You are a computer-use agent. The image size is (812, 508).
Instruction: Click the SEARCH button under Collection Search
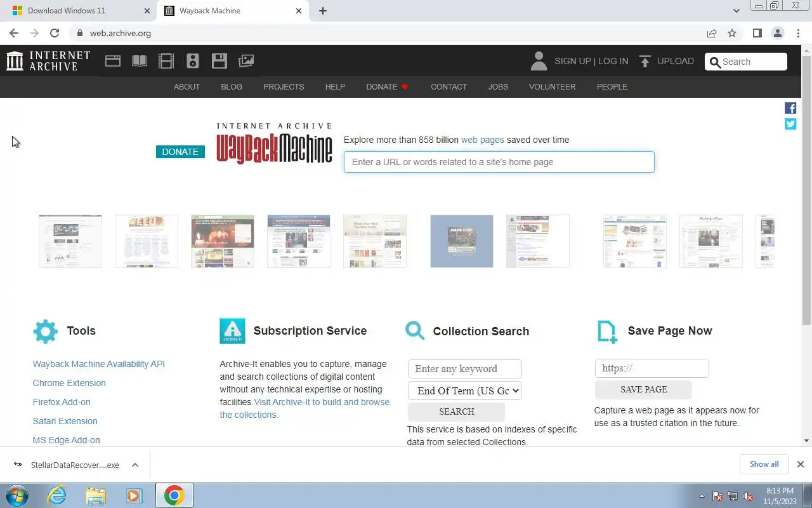[x=456, y=411]
